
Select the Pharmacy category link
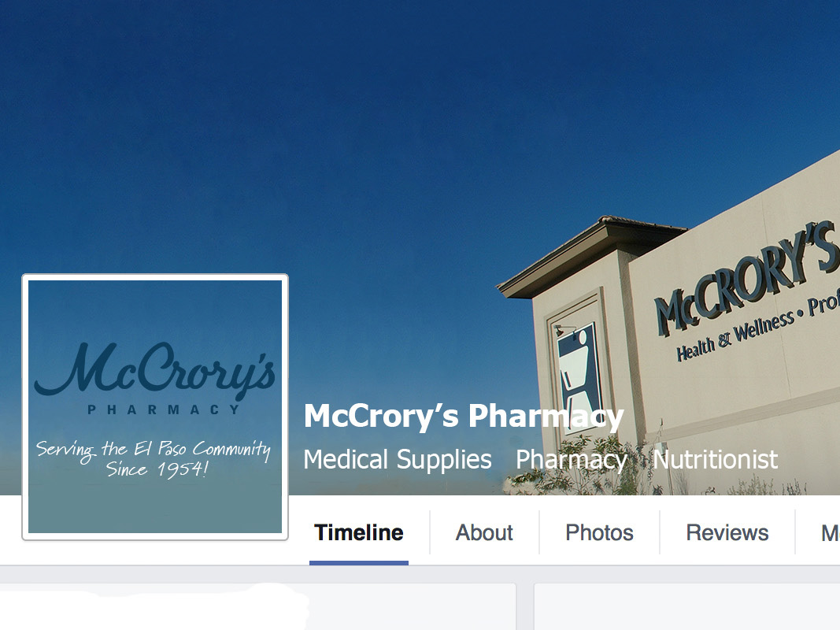(571, 459)
